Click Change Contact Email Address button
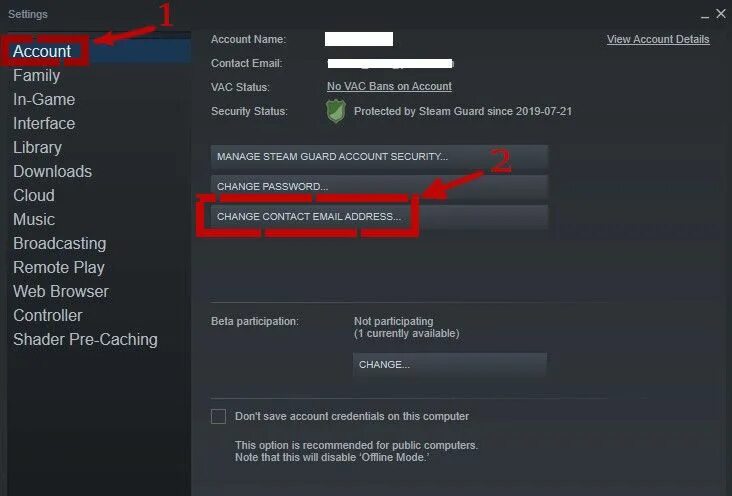The image size is (732, 496). pyautogui.click(x=379, y=217)
